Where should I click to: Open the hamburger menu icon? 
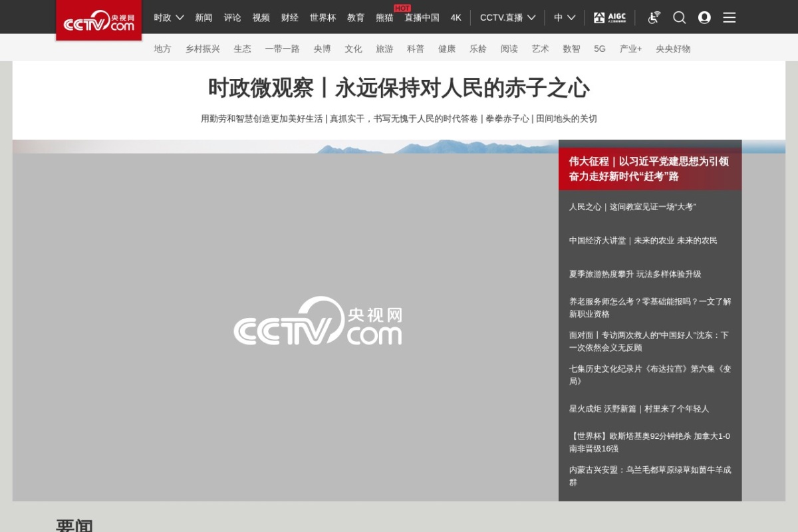[x=730, y=17]
